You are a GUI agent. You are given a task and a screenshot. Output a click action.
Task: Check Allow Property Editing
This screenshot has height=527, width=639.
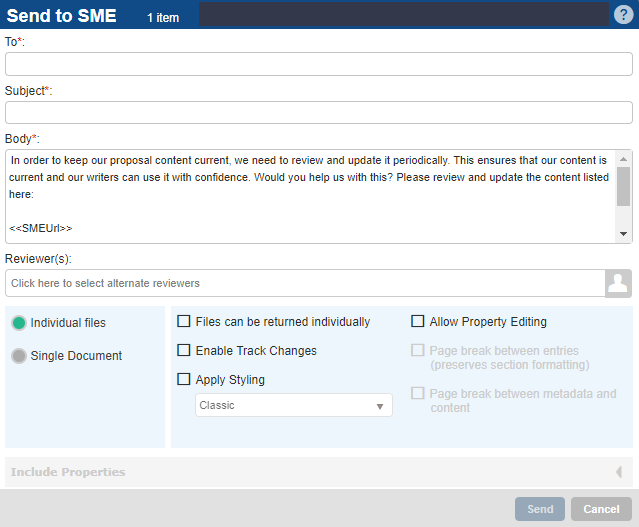tap(417, 321)
